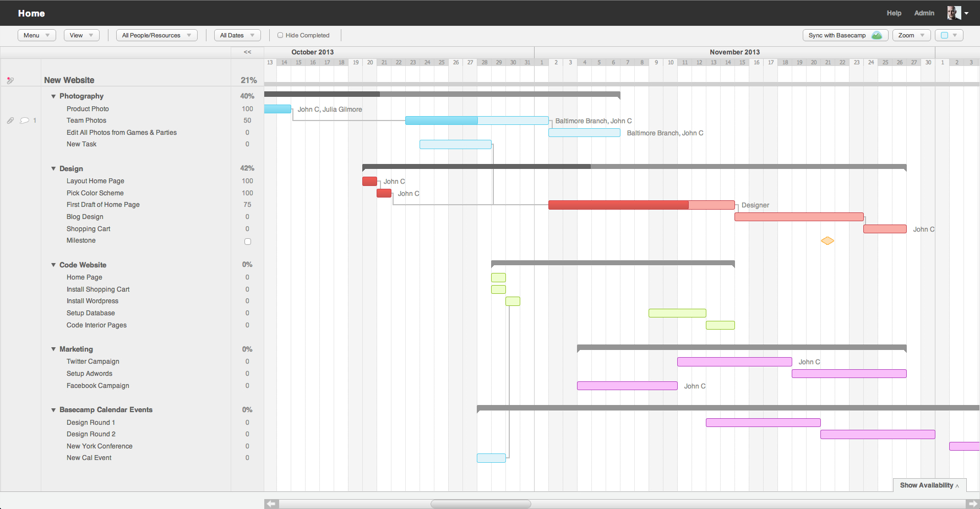Go to the Home page

31,13
